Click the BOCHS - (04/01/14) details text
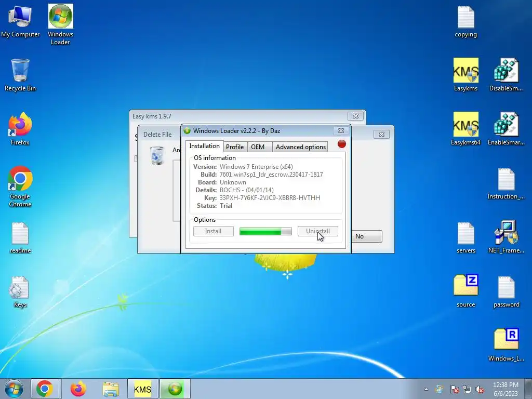Viewport: 532px width, 399px height. click(x=246, y=190)
